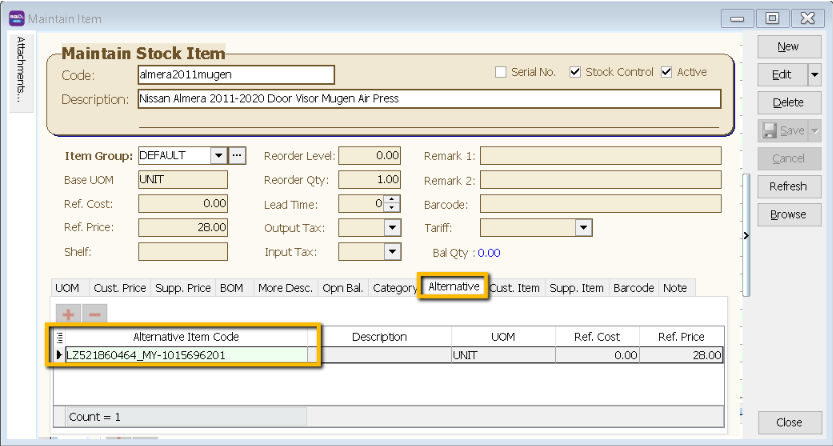This screenshot has width=833, height=446.
Task: Click the minus icon to remove alternative item
Action: click(96, 314)
